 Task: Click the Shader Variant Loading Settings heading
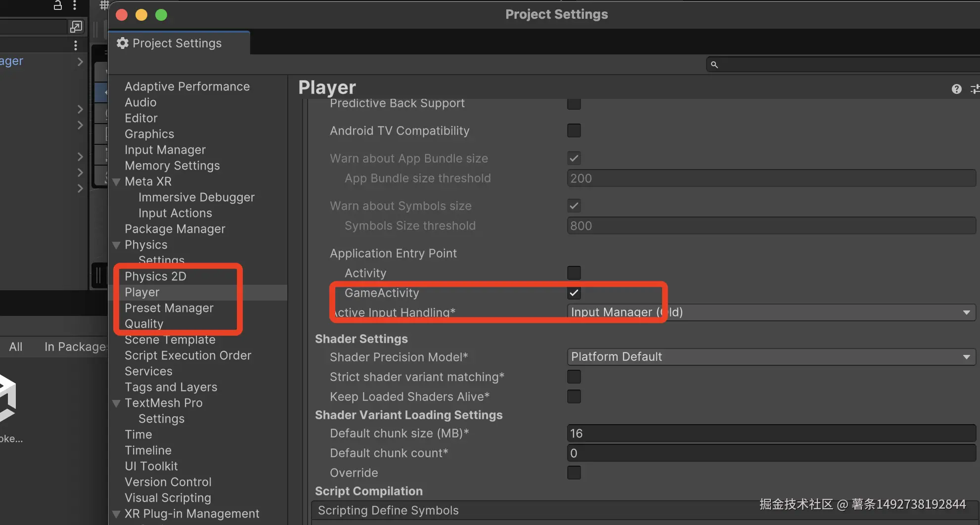(408, 415)
